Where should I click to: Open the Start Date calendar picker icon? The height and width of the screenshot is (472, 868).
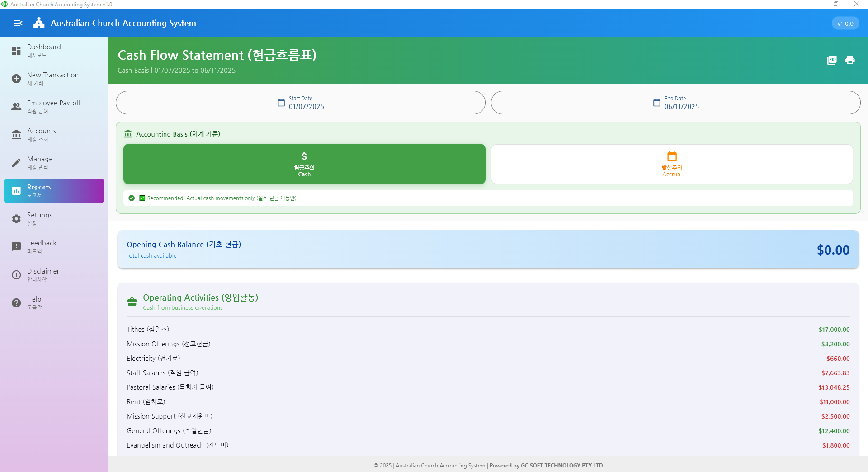[x=281, y=103]
